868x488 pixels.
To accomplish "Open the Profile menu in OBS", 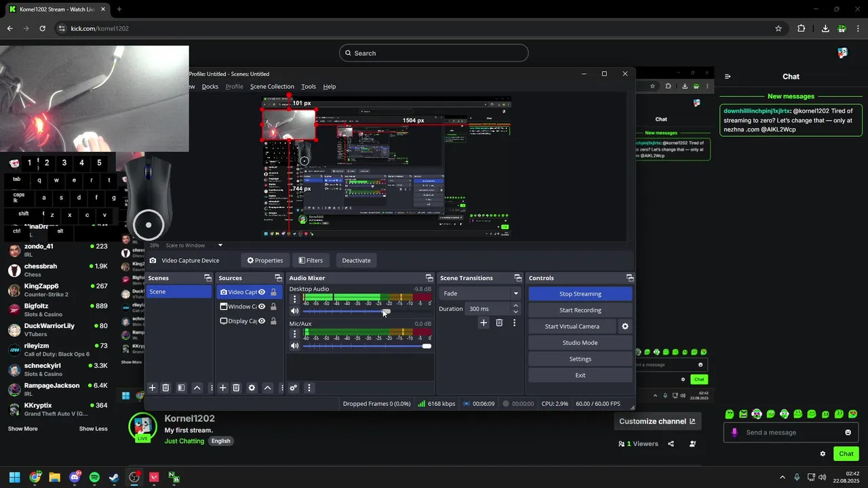I will (234, 87).
